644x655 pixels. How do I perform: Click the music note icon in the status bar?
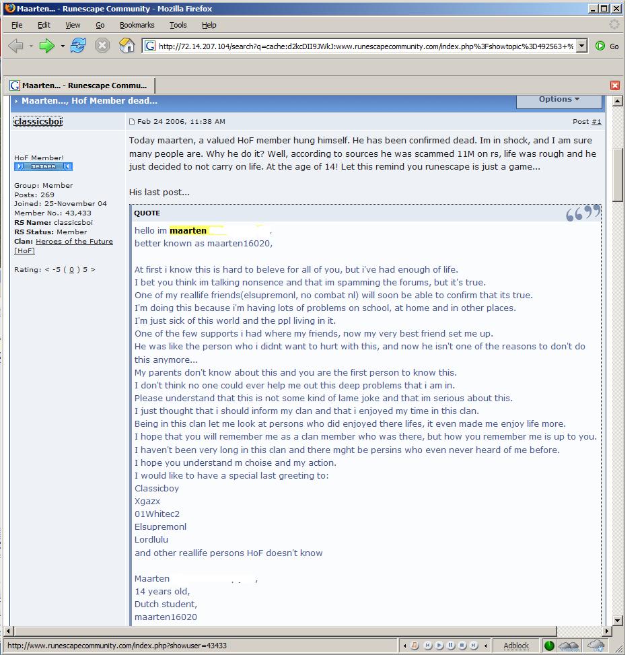(x=415, y=646)
